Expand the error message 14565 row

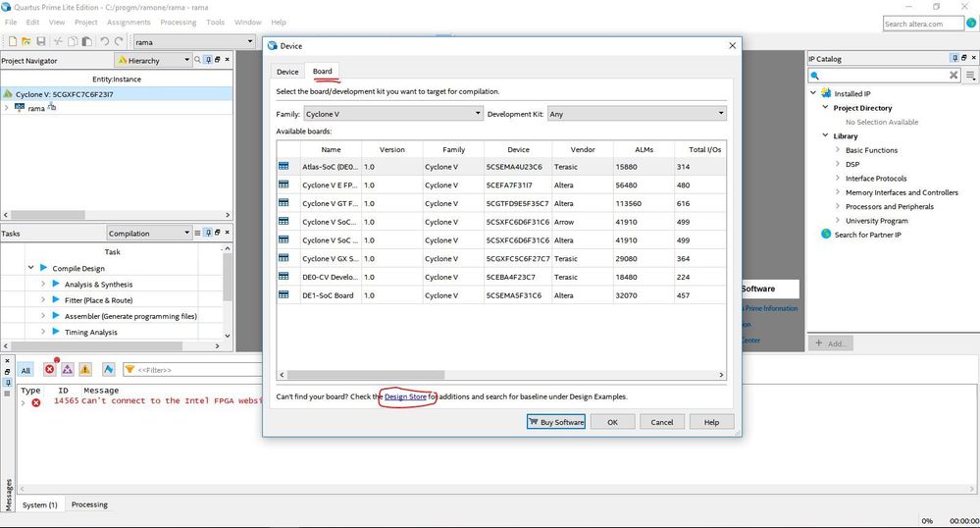click(24, 402)
